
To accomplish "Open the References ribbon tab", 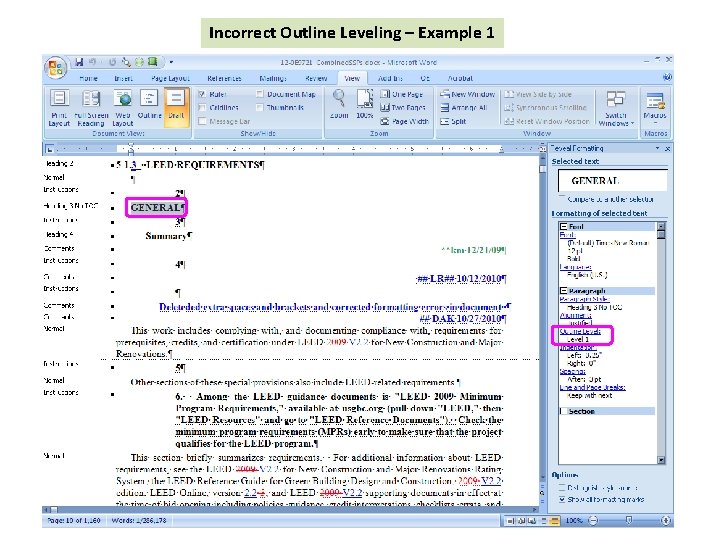I will (225, 78).
